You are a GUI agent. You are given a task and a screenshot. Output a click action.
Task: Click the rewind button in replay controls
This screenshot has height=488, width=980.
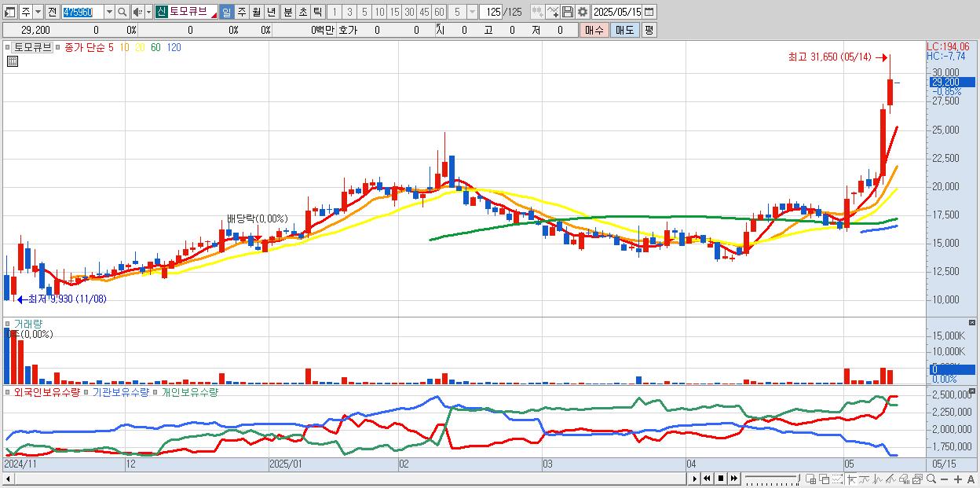pyautogui.click(x=707, y=479)
